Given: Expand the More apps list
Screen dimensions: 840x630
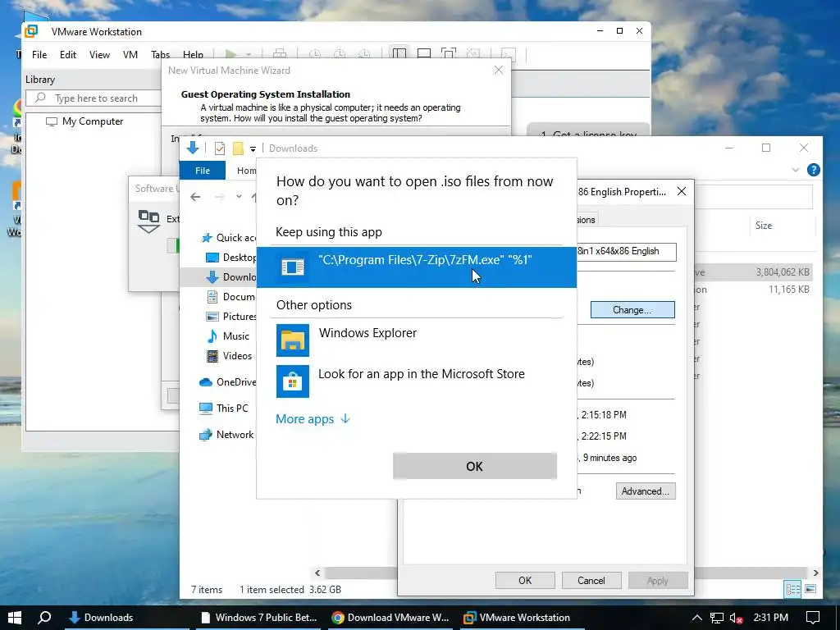Looking at the screenshot, I should coord(313,419).
